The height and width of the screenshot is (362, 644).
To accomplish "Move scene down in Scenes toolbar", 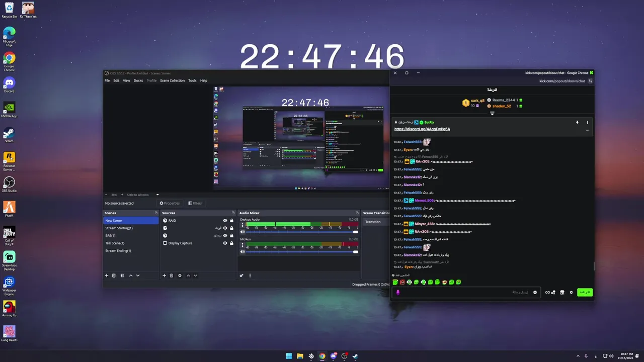I will click(x=138, y=276).
